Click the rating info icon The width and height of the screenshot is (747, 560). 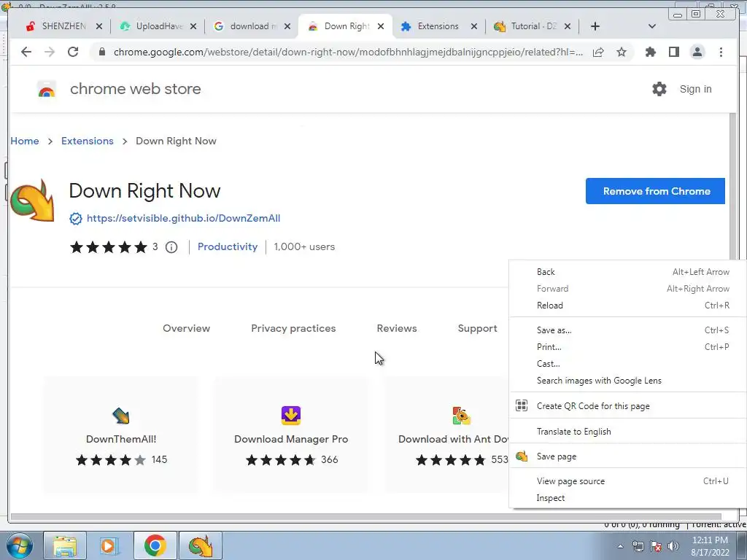pos(171,247)
